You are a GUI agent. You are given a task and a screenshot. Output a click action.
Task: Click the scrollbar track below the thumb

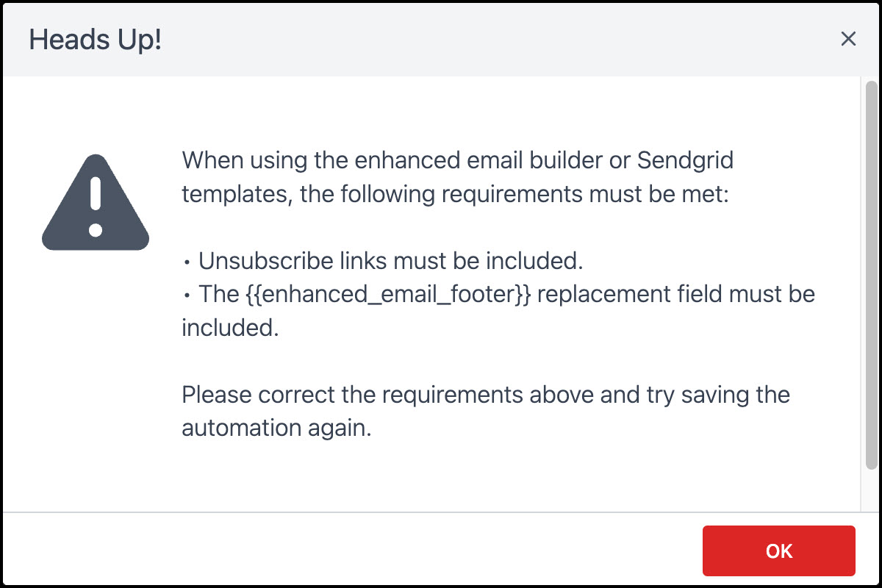[x=871, y=489]
